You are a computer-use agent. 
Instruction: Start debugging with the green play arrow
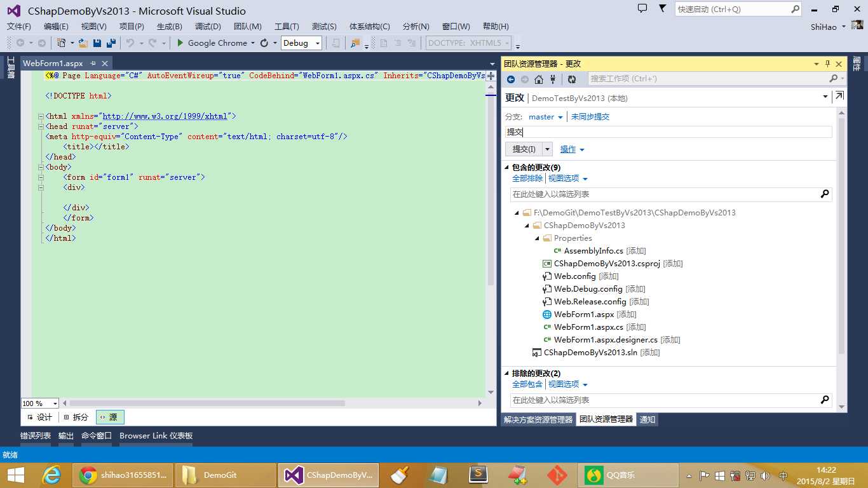[x=180, y=43]
